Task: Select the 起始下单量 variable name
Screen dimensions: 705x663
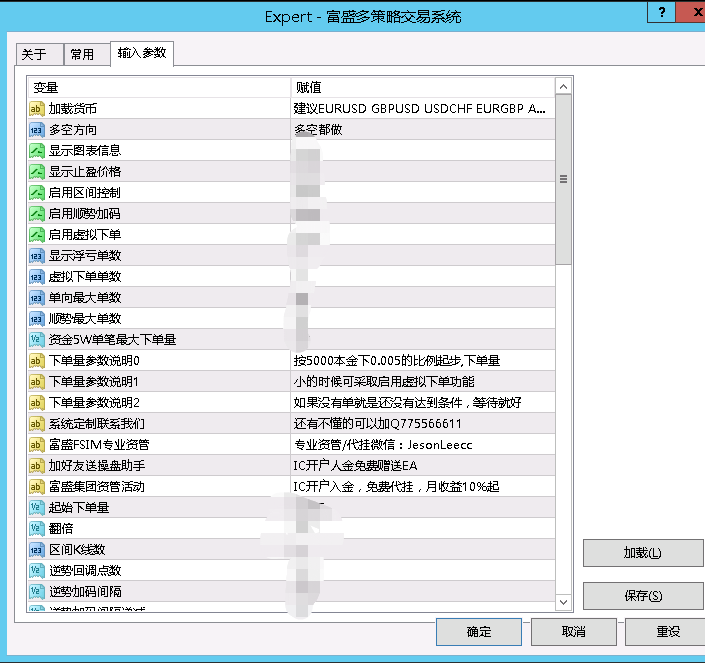Action: [x=79, y=508]
